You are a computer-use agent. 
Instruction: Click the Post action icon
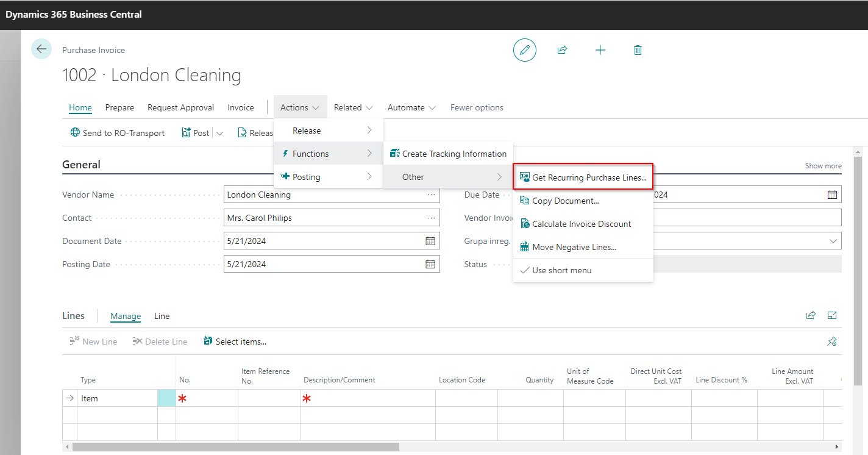[187, 132]
